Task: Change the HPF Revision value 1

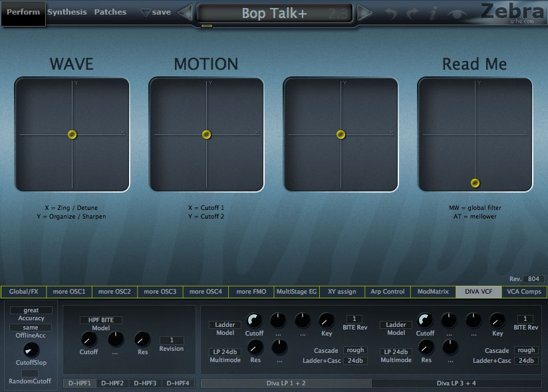Action: click(x=172, y=340)
